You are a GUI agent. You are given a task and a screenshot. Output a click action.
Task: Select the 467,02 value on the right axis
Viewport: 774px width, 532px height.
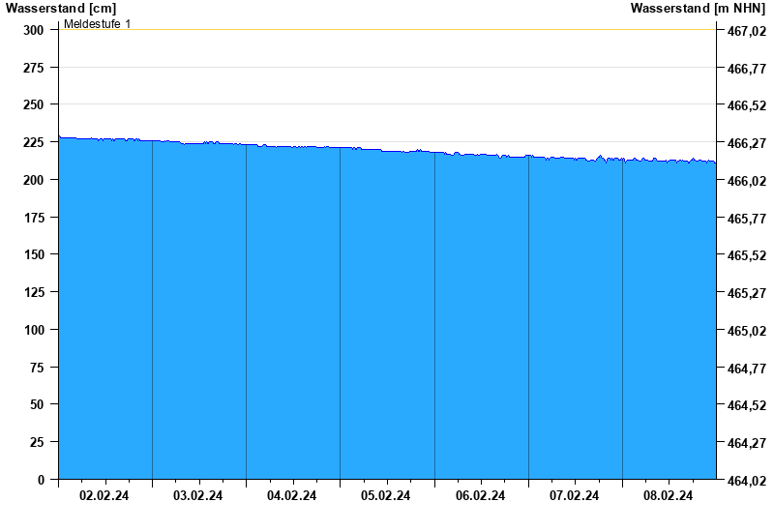pyautogui.click(x=745, y=32)
